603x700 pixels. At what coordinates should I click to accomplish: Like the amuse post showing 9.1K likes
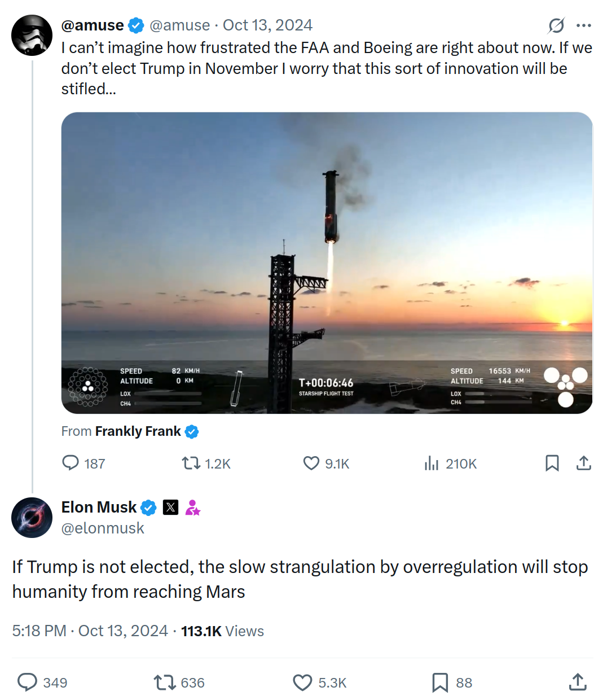pyautogui.click(x=326, y=463)
